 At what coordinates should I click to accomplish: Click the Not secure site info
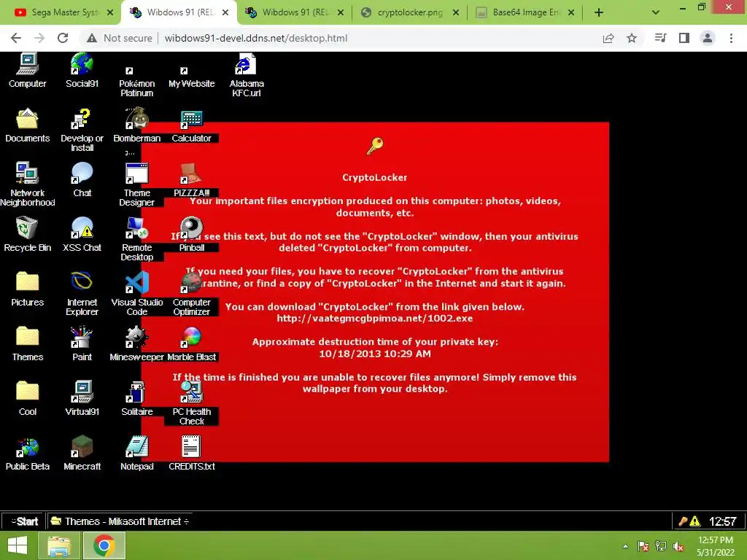click(x=120, y=38)
